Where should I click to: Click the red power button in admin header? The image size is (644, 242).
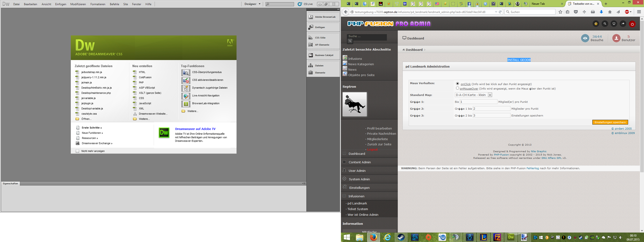pyautogui.click(x=632, y=24)
